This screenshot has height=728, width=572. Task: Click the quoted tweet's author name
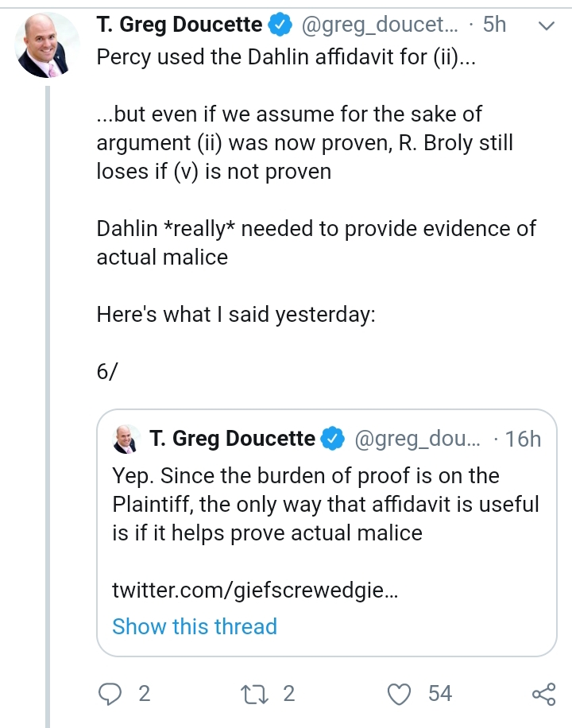(x=232, y=439)
